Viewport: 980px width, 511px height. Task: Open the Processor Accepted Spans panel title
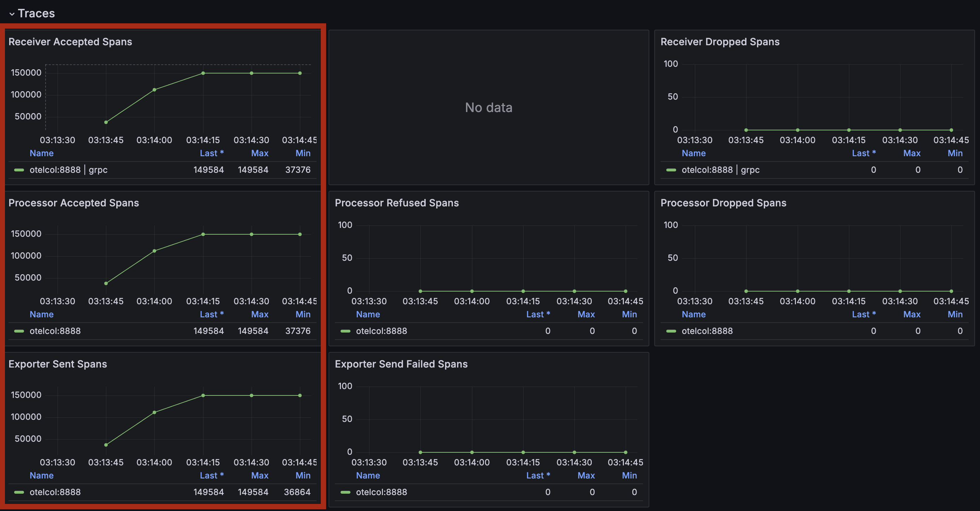pos(74,203)
